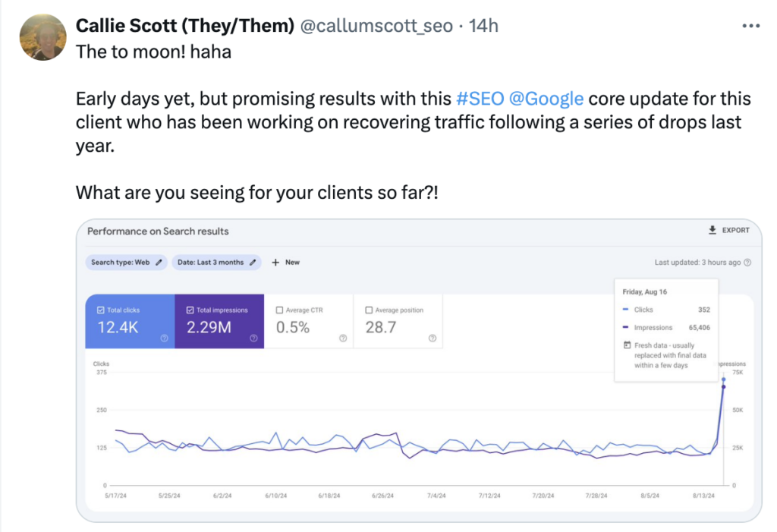
Task: Click help icon on Total clicks card
Action: 165,338
